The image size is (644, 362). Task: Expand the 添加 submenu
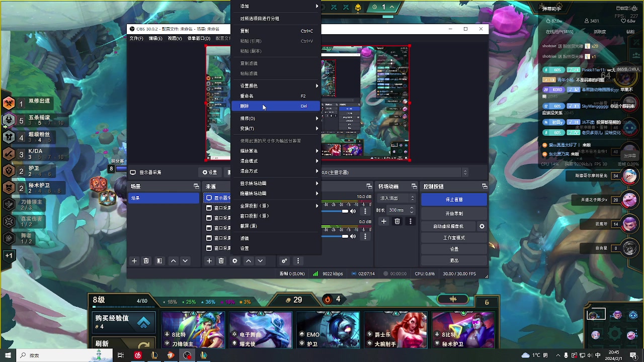[276, 6]
